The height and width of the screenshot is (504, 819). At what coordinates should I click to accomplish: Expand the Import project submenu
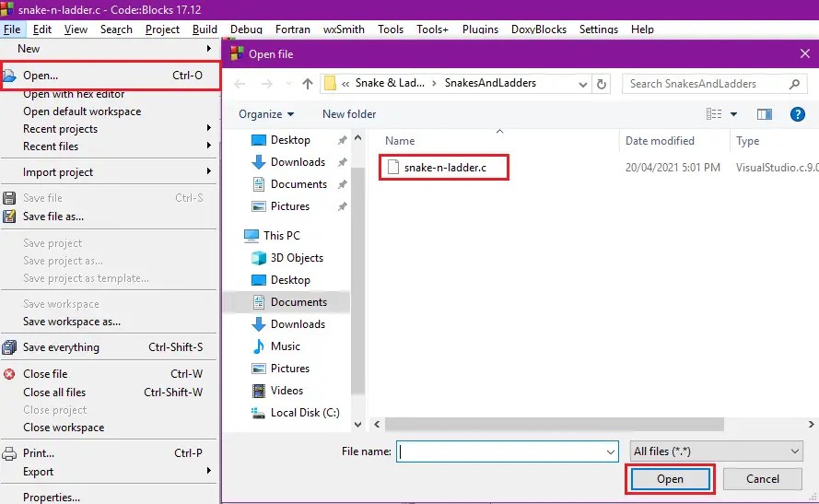[x=208, y=171]
